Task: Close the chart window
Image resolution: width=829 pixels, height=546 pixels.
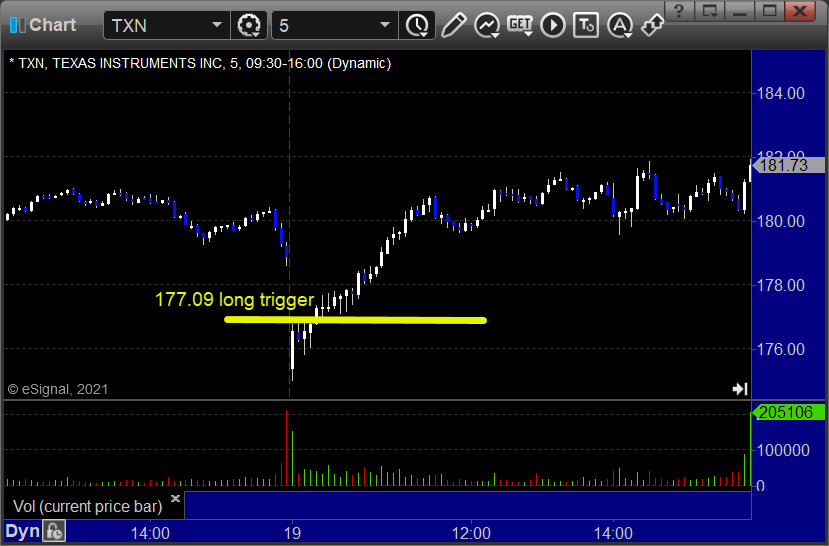Action: [800, 11]
